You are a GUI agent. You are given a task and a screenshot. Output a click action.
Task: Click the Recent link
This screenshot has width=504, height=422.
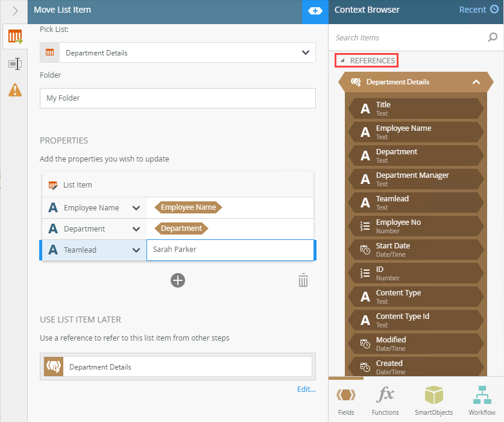click(478, 10)
